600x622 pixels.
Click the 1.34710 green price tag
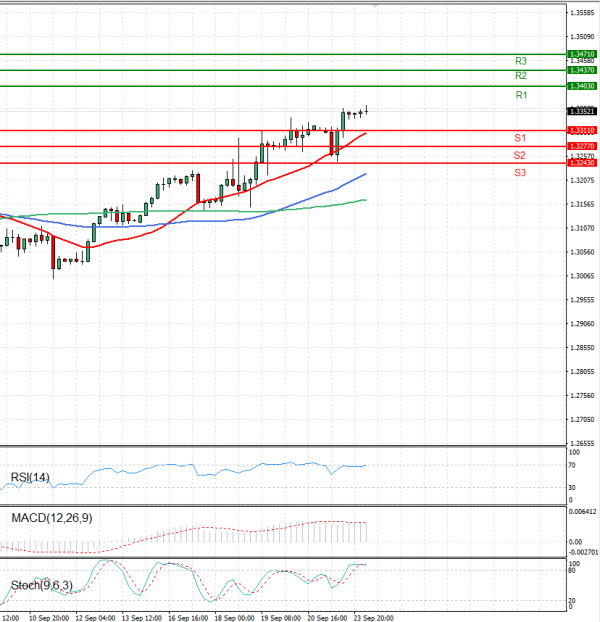[581, 53]
